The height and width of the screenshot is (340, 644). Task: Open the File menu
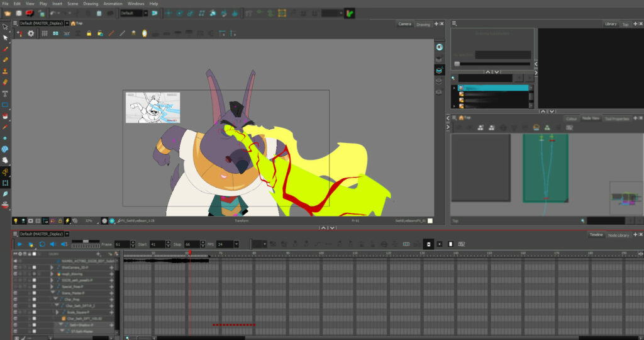pyautogui.click(x=5, y=4)
